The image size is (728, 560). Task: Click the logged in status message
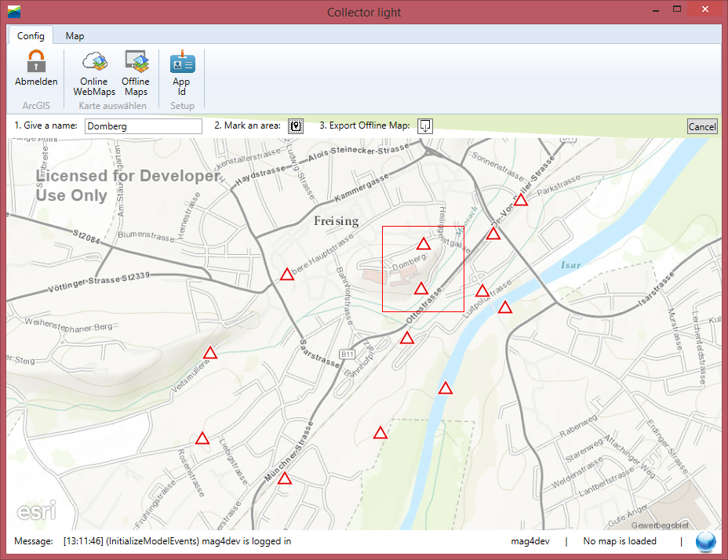point(177,541)
